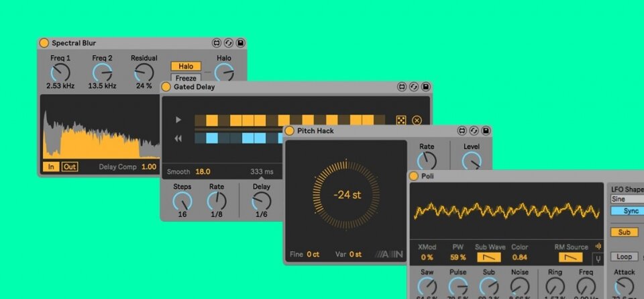Click the logo in Pitch Hack display
This screenshot has height=299, width=644.
pos(388,254)
